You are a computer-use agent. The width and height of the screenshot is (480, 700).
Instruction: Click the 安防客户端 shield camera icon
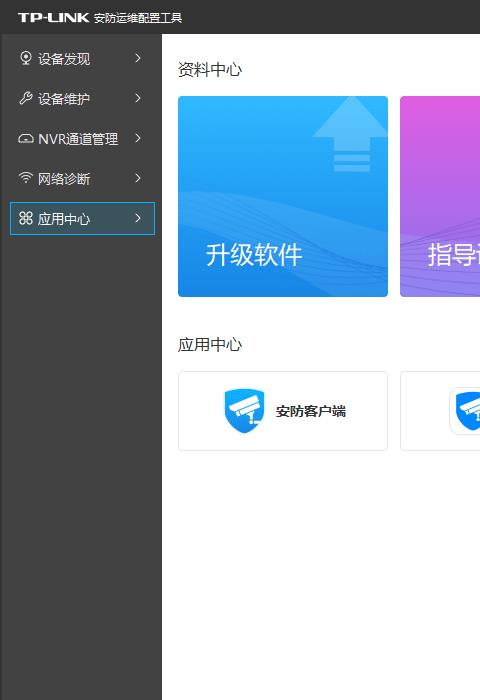[244, 411]
